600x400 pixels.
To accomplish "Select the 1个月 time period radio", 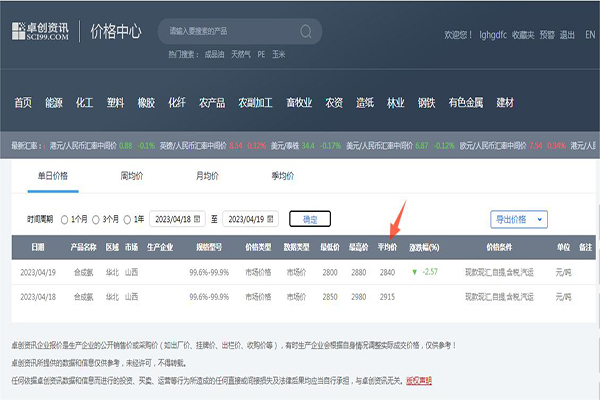I will [66, 219].
